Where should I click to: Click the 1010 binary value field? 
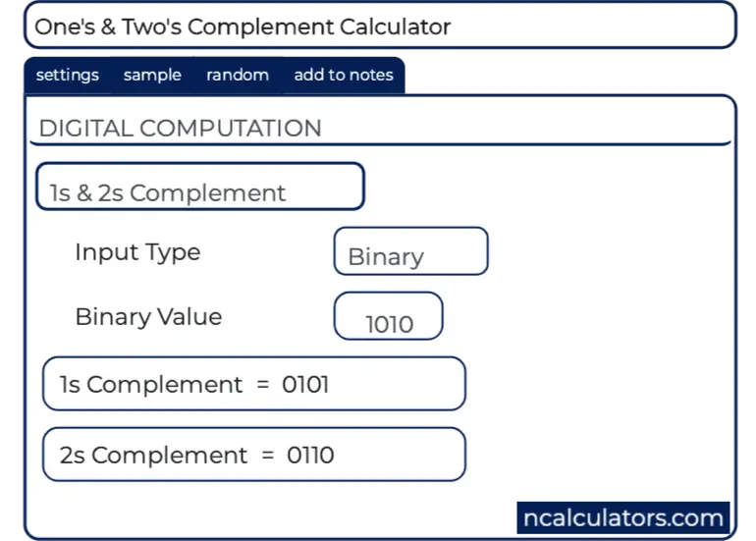point(389,318)
